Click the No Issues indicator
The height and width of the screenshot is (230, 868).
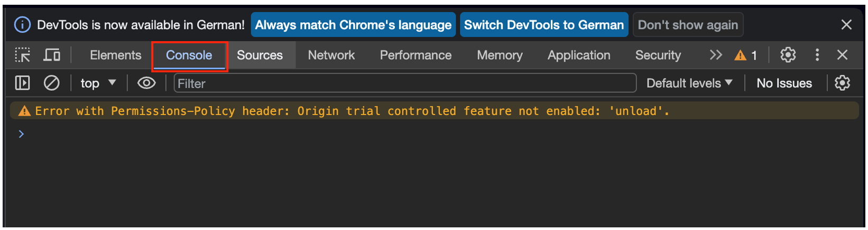pyautogui.click(x=784, y=83)
